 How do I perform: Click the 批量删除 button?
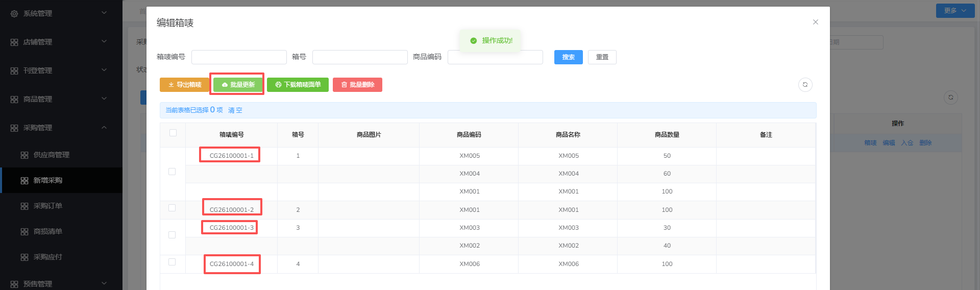point(357,85)
